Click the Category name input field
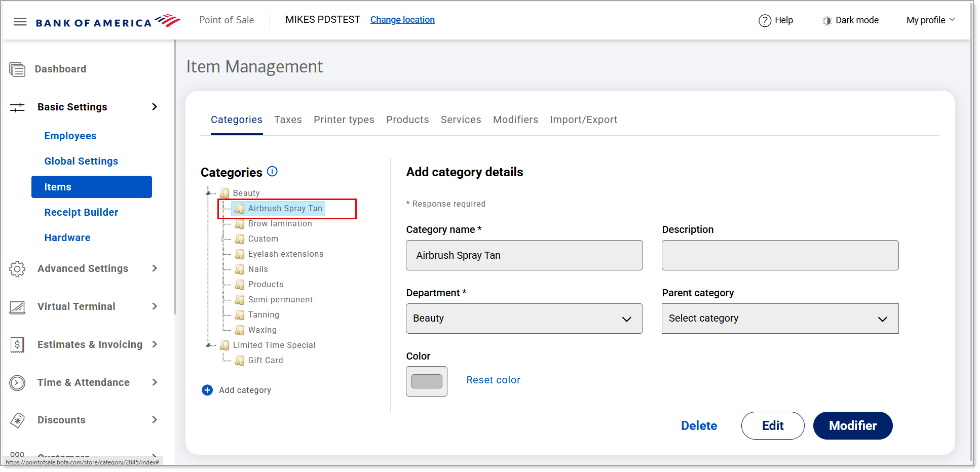This screenshot has width=980, height=472. (524, 255)
